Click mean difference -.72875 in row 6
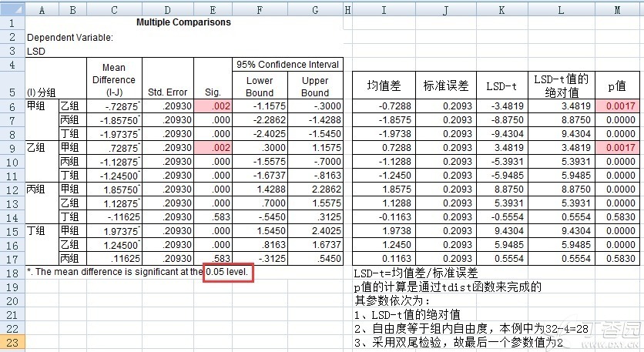This screenshot has width=644, height=352. 114,106
